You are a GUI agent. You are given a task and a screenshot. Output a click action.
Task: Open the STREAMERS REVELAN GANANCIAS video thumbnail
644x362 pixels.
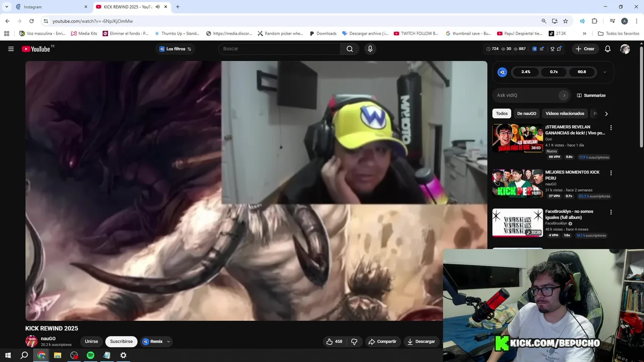pos(517,138)
